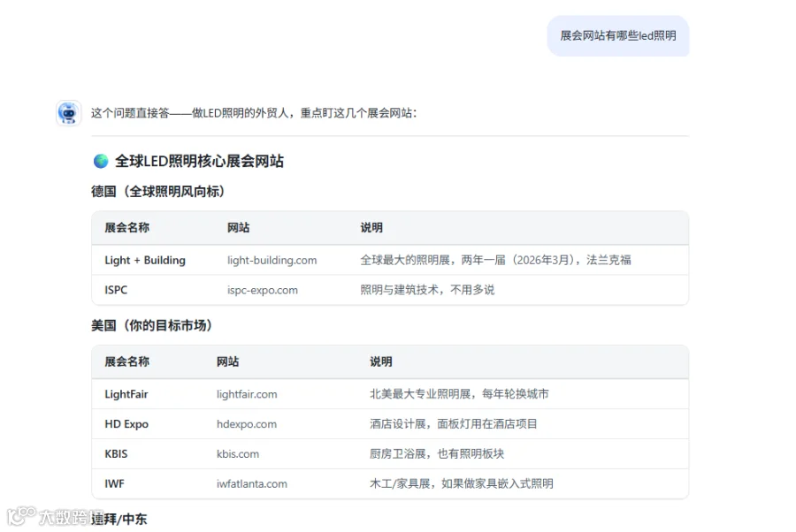
Task: Open the iwfatlanta.com website link
Action: 252,483
